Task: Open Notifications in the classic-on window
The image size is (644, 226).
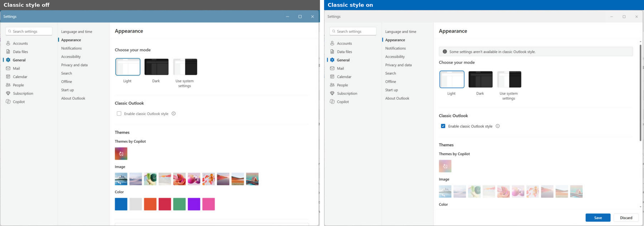Action: pyautogui.click(x=395, y=48)
